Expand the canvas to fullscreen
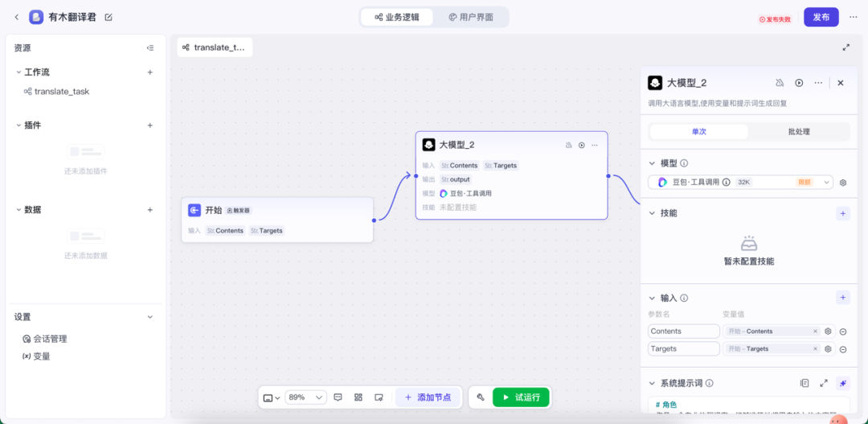Viewport: 868px width, 424px height. point(845,47)
